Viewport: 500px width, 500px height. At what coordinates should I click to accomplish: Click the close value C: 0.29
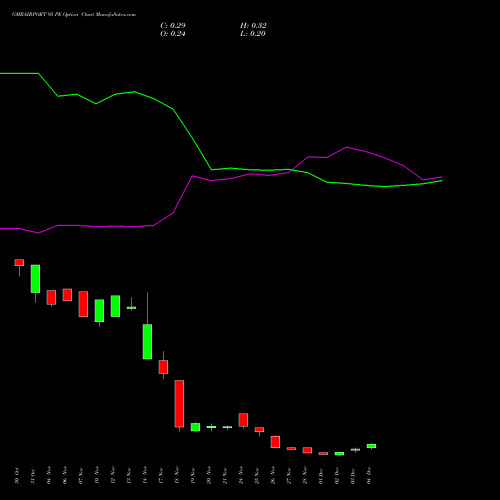[x=173, y=26]
